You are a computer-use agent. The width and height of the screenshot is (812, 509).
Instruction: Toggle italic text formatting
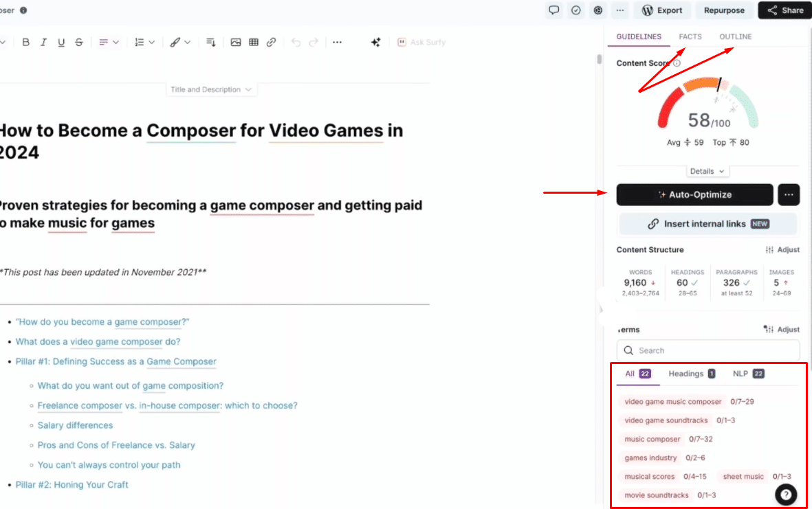pyautogui.click(x=43, y=43)
